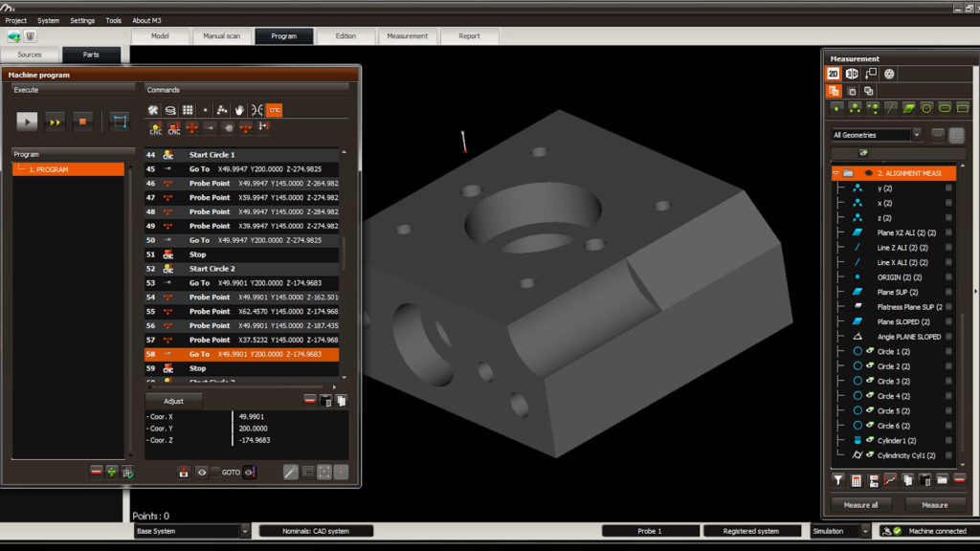Screen dimensions: 980x551
Task: Open the All Geometries dropdown
Action: [x=917, y=135]
